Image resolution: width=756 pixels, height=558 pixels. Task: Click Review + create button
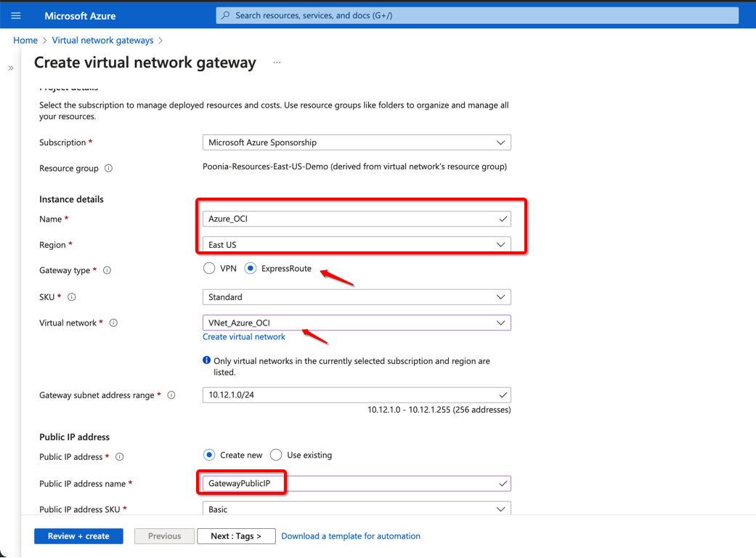tap(78, 536)
